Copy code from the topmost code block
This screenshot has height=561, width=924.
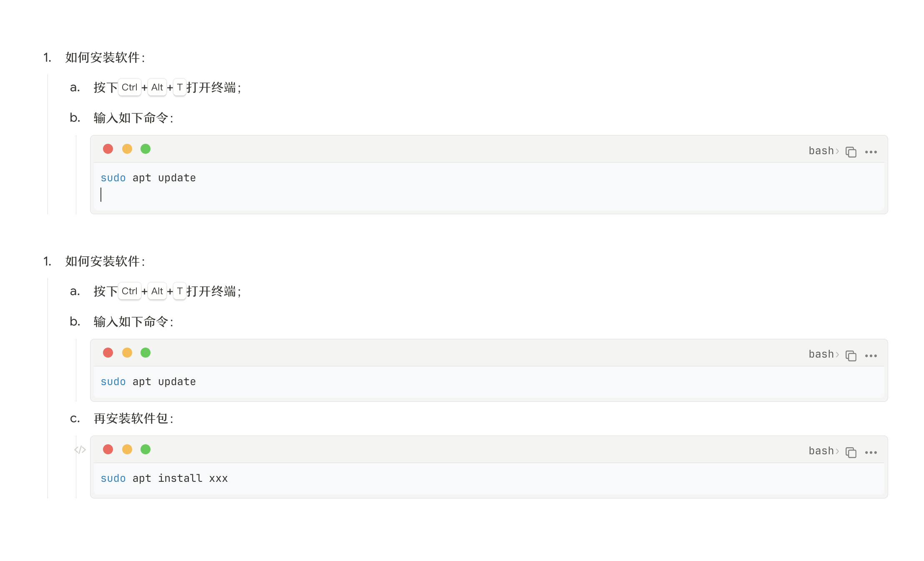[x=851, y=152]
